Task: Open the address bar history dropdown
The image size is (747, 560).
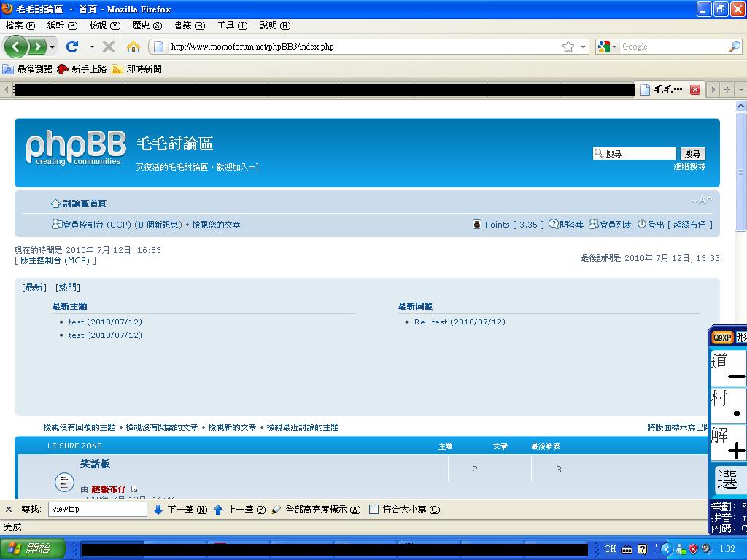Action: (583, 47)
